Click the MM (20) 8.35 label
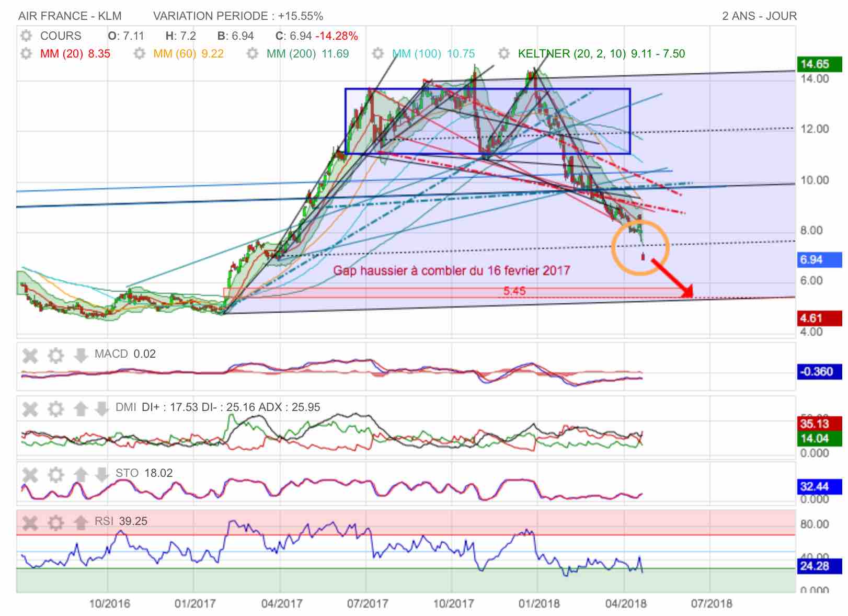 pos(75,53)
